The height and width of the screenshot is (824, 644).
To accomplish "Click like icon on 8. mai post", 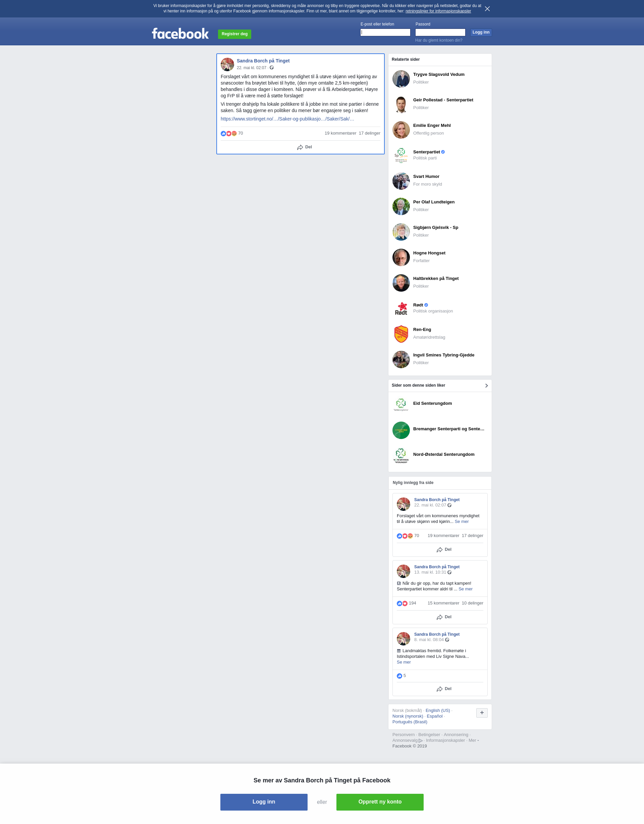I will click(399, 676).
